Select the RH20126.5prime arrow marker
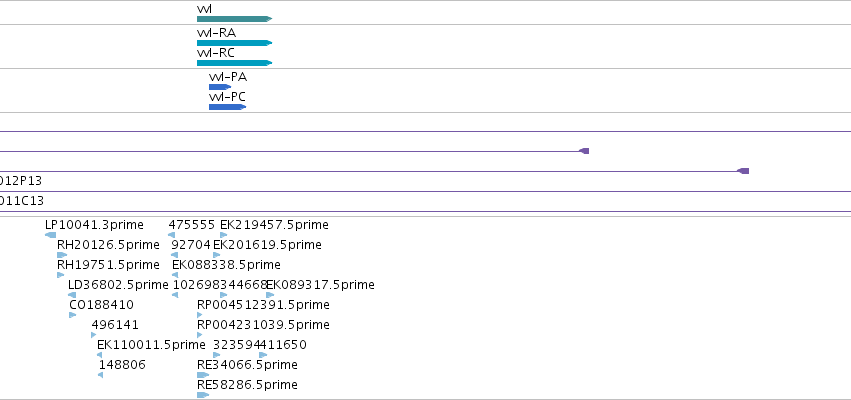The width and height of the screenshot is (851, 400). coord(62,255)
